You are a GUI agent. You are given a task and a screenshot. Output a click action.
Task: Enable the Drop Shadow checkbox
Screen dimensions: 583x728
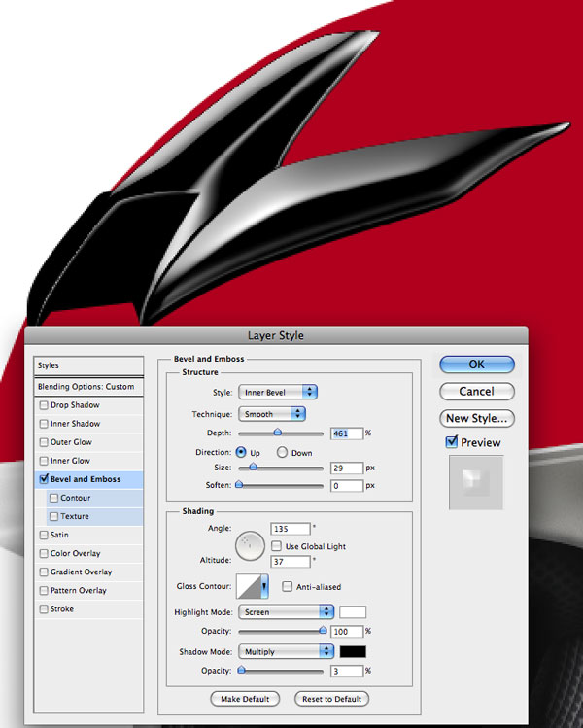(x=44, y=405)
